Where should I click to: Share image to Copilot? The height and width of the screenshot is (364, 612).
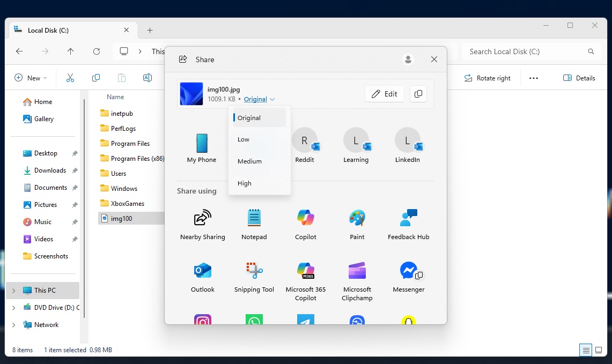[x=305, y=225]
